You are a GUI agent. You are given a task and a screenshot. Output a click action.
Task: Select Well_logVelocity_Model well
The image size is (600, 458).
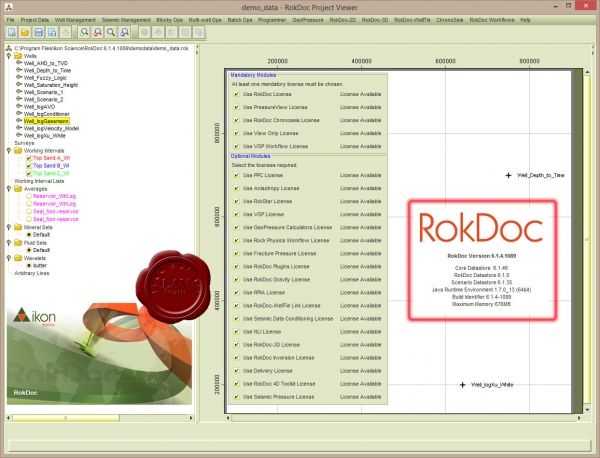coord(51,129)
